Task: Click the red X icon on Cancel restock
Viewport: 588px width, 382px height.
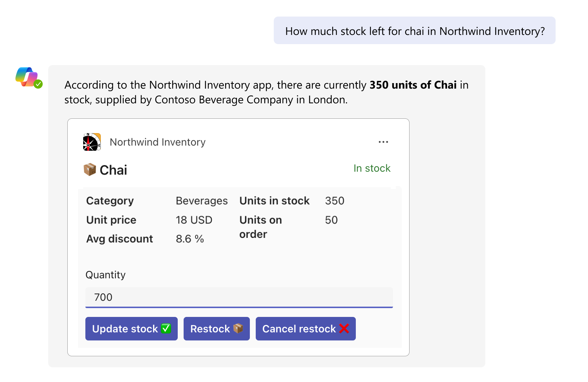Action: (x=344, y=329)
